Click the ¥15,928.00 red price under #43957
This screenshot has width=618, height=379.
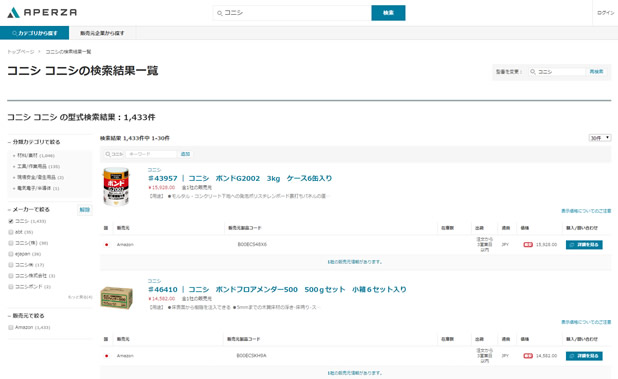pyautogui.click(x=162, y=188)
